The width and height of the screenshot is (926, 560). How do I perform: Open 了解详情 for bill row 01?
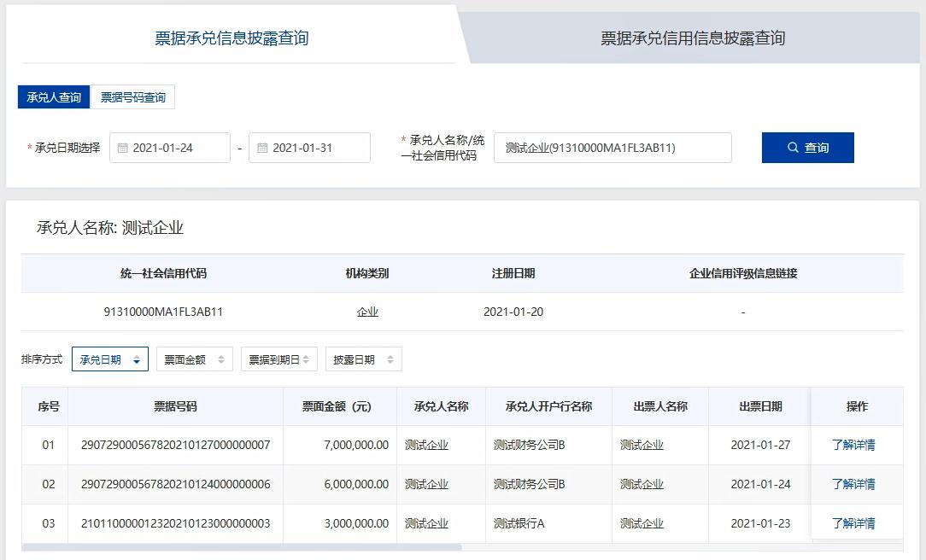pos(857,444)
